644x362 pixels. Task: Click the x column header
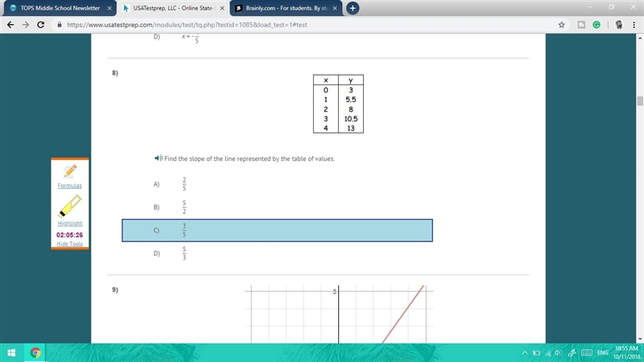(326, 80)
